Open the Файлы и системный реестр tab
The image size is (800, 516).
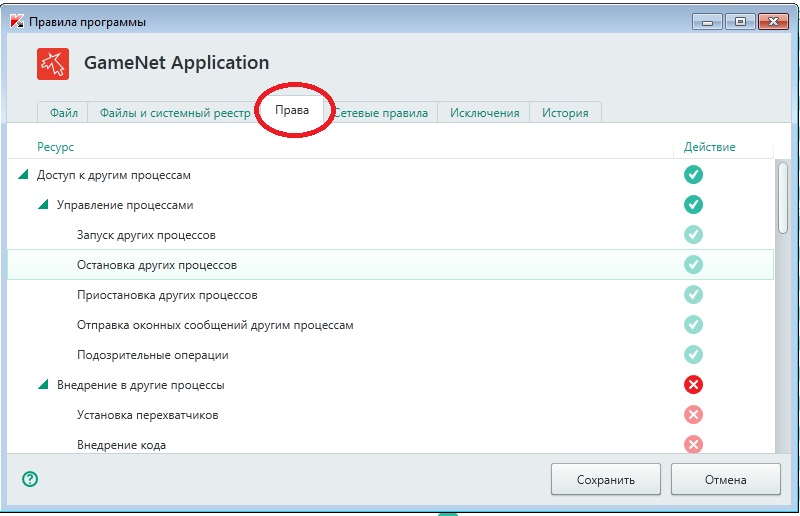(174, 112)
